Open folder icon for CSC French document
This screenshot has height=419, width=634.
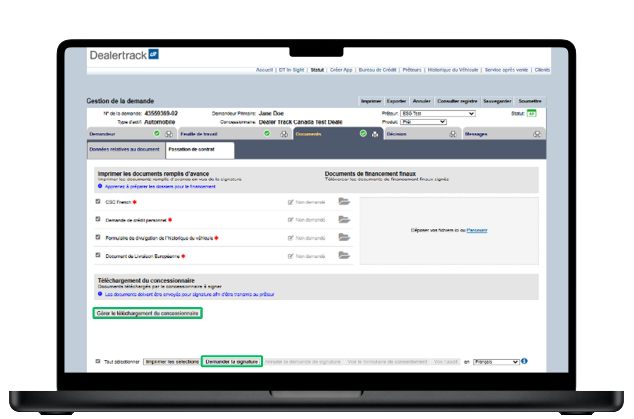click(x=344, y=201)
